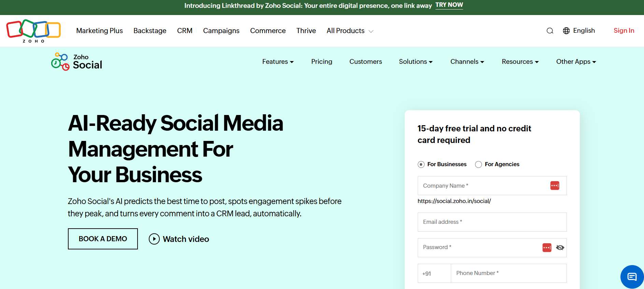
Task: Expand the Other Apps menu
Action: tap(576, 62)
